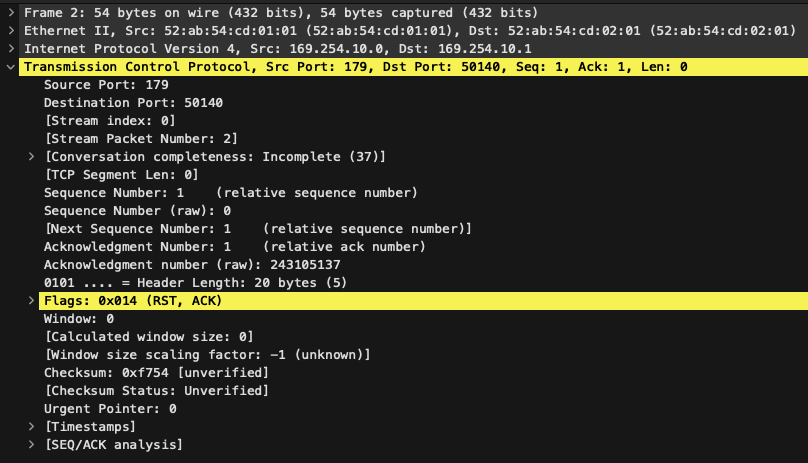Select the TCP Segment Len field
Screen dimensions: 808x463
click(122, 175)
